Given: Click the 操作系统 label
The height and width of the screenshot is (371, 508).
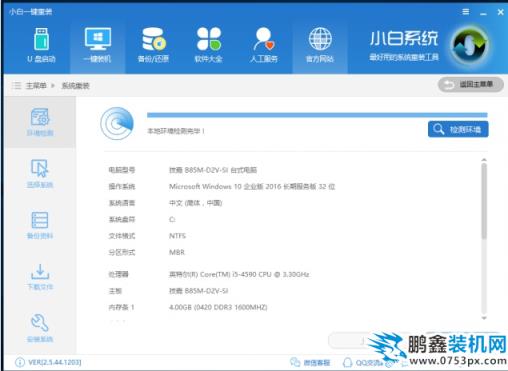Looking at the screenshot, I should [122, 186].
